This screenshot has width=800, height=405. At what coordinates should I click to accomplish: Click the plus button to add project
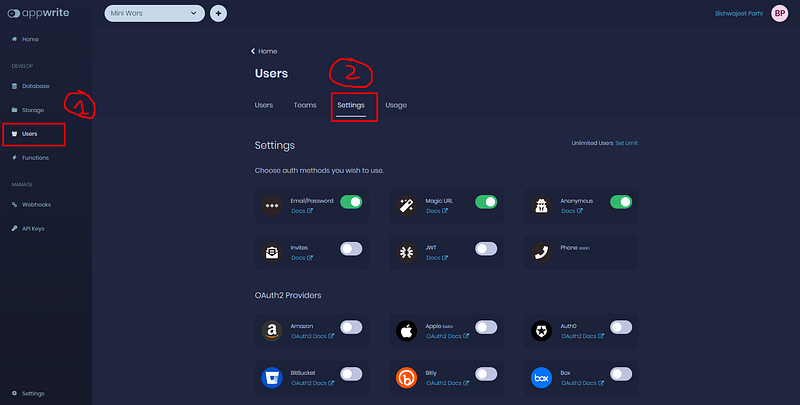click(218, 13)
